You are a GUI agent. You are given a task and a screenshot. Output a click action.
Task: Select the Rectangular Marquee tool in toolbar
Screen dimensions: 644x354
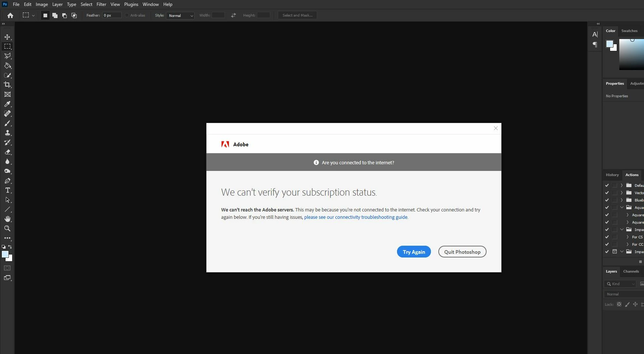(x=7, y=46)
